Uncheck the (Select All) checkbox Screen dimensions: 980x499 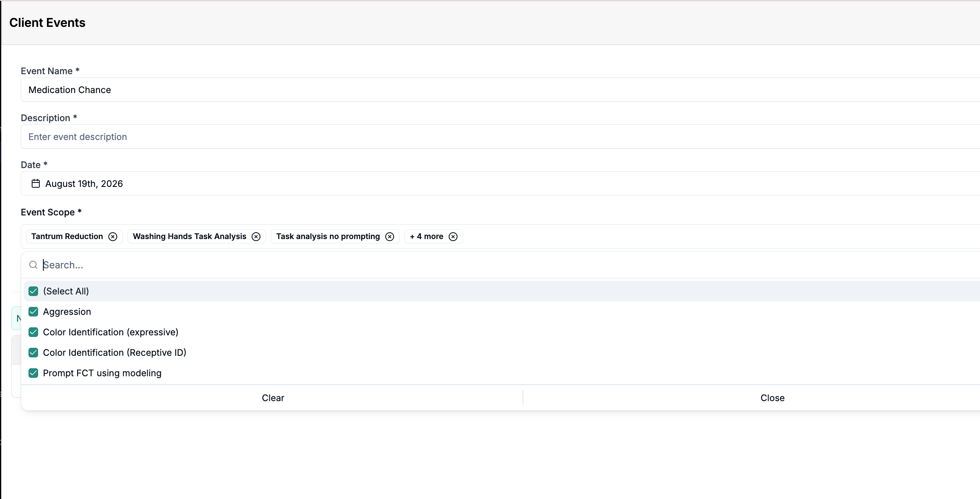click(x=33, y=291)
